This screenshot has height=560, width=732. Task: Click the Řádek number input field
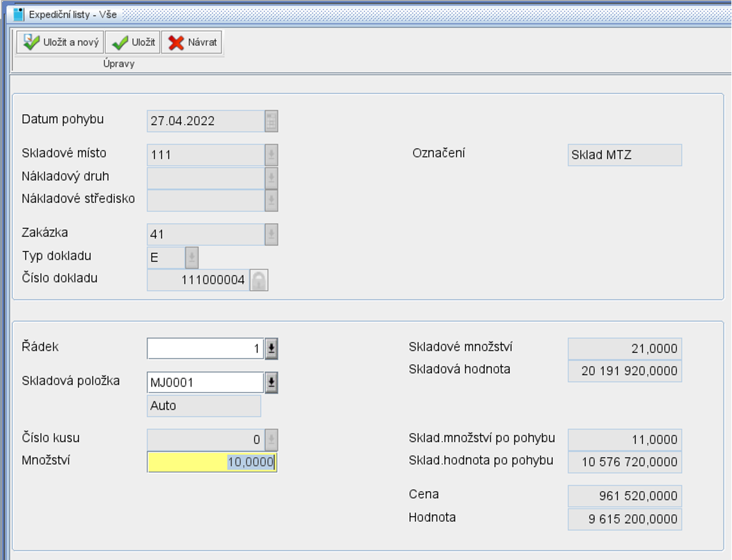click(205, 349)
